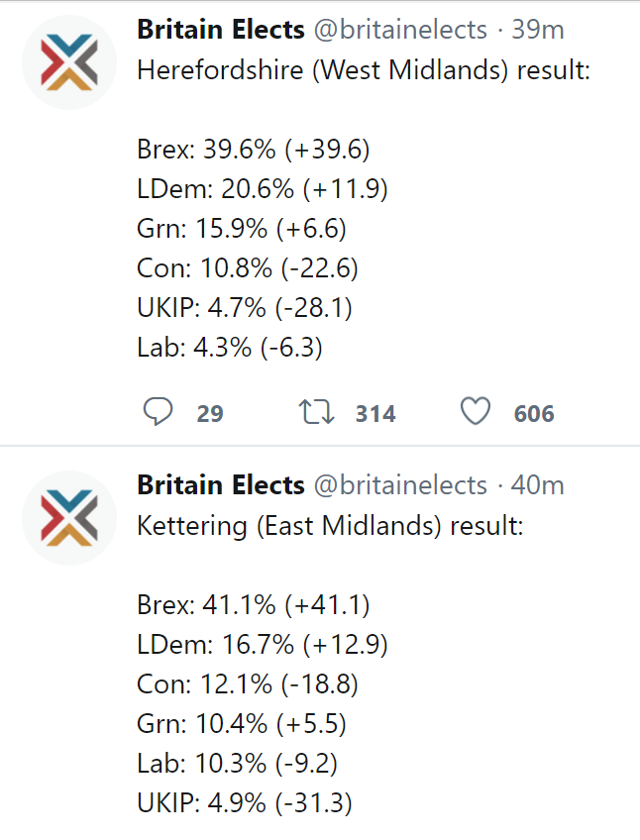Click the reply speech bubble icon
This screenshot has height=840, width=640.
tap(158, 411)
